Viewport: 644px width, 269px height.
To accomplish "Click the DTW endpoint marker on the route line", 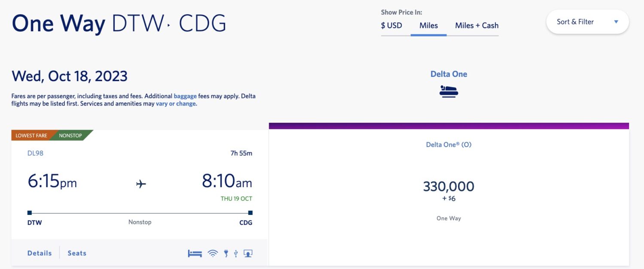I will (29, 212).
